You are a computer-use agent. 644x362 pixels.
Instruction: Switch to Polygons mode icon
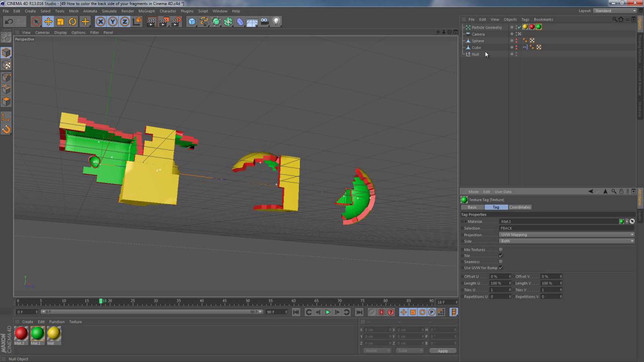[x=6, y=102]
